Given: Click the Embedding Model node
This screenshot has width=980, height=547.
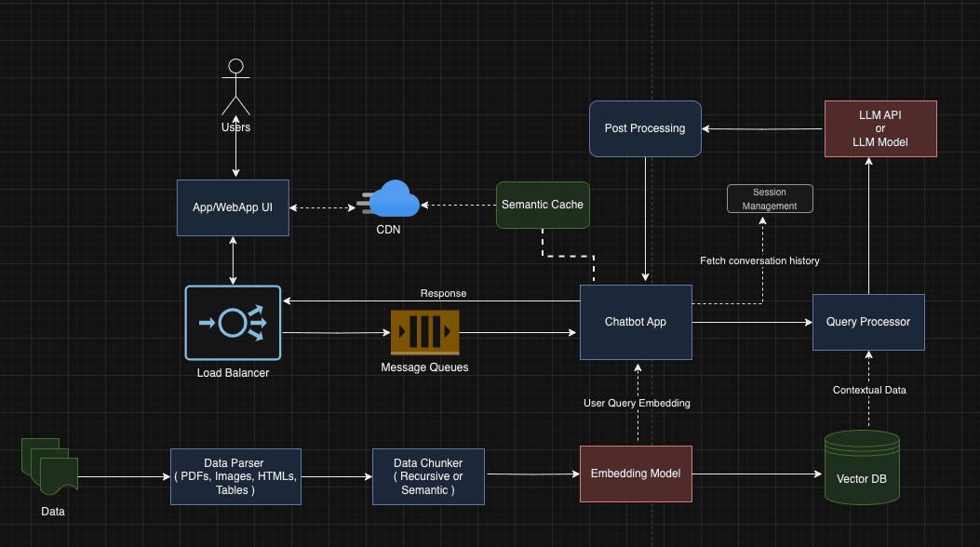Looking at the screenshot, I should tap(636, 474).
